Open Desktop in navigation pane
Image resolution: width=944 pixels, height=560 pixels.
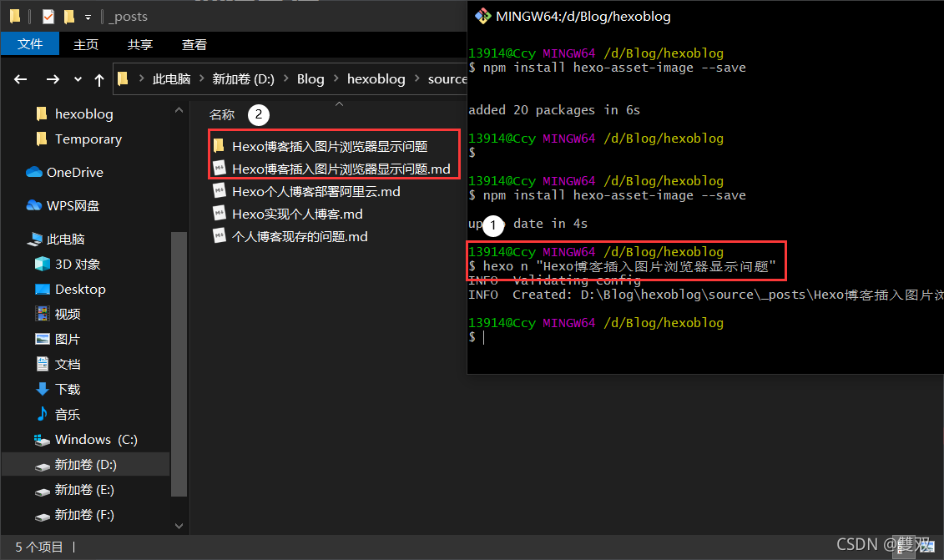point(80,290)
